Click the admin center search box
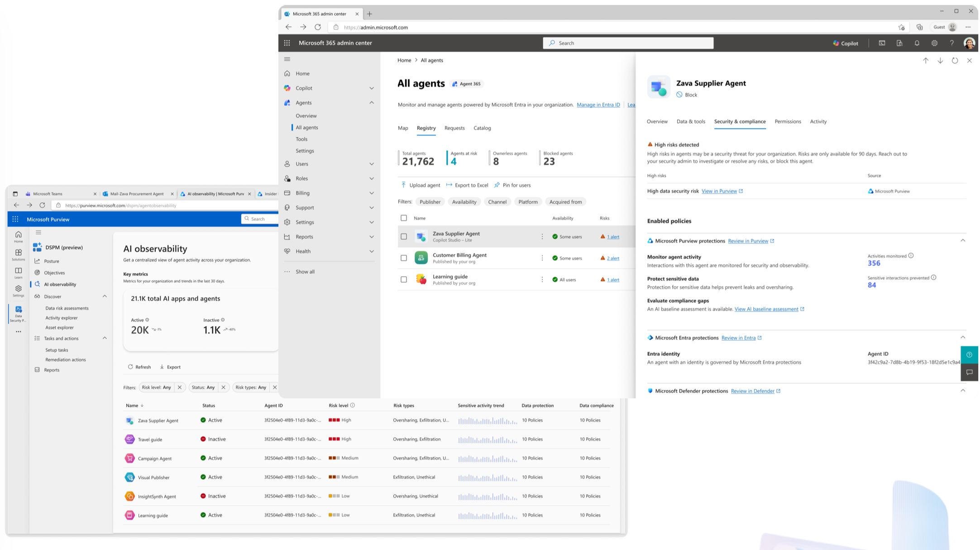 628,43
